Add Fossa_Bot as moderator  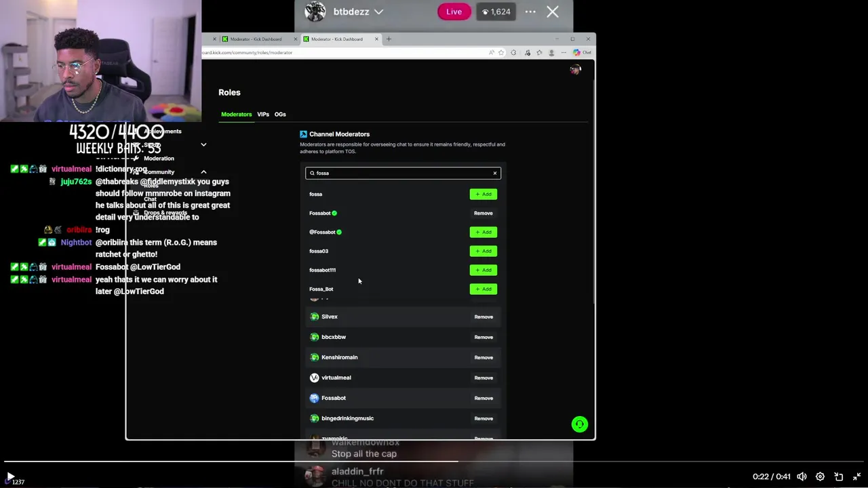tap(484, 289)
